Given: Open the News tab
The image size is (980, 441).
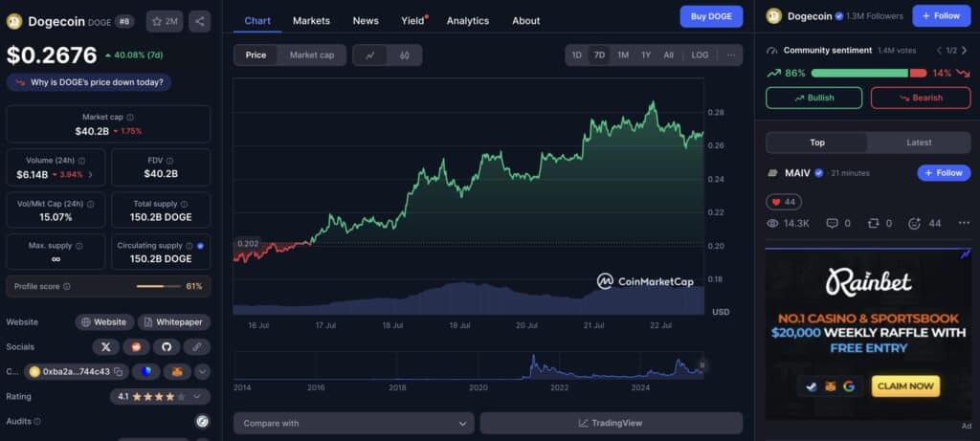Looking at the screenshot, I should tap(366, 21).
